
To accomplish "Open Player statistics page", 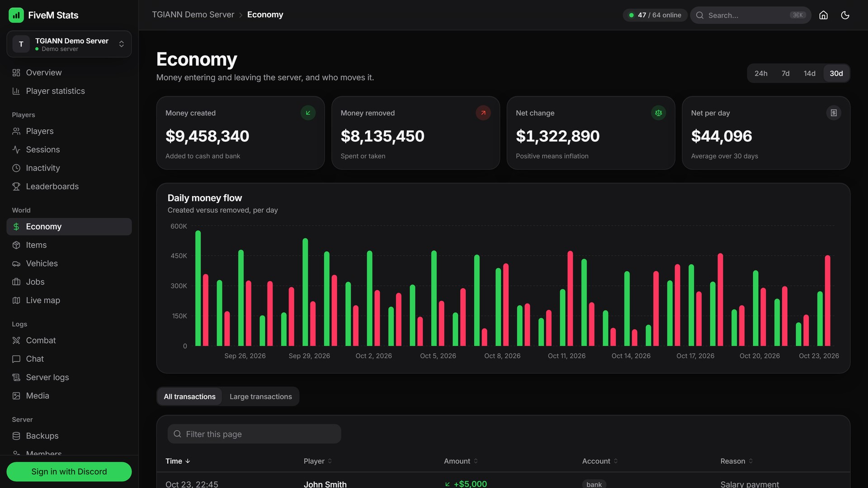I will [x=69, y=91].
